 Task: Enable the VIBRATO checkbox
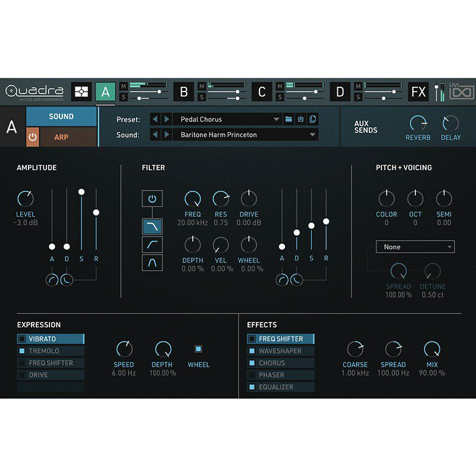[x=22, y=339]
